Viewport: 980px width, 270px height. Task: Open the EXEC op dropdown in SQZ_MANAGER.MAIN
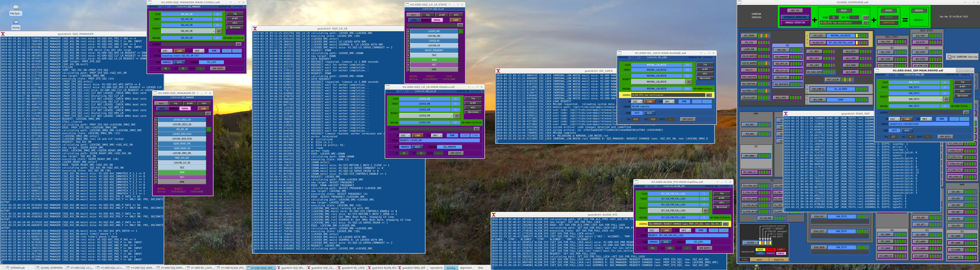[x=167, y=51]
